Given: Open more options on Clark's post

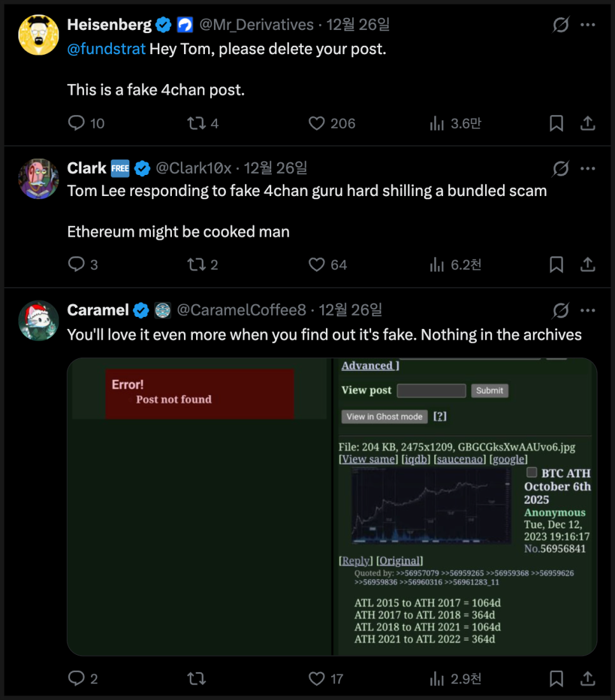Looking at the screenshot, I should click(x=588, y=169).
